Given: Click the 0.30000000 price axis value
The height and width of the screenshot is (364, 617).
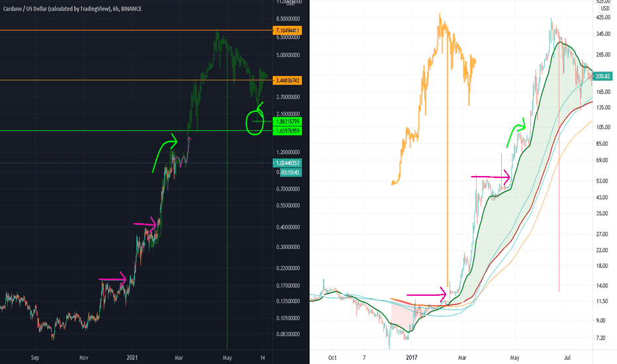Looking at the screenshot, I should (288, 247).
